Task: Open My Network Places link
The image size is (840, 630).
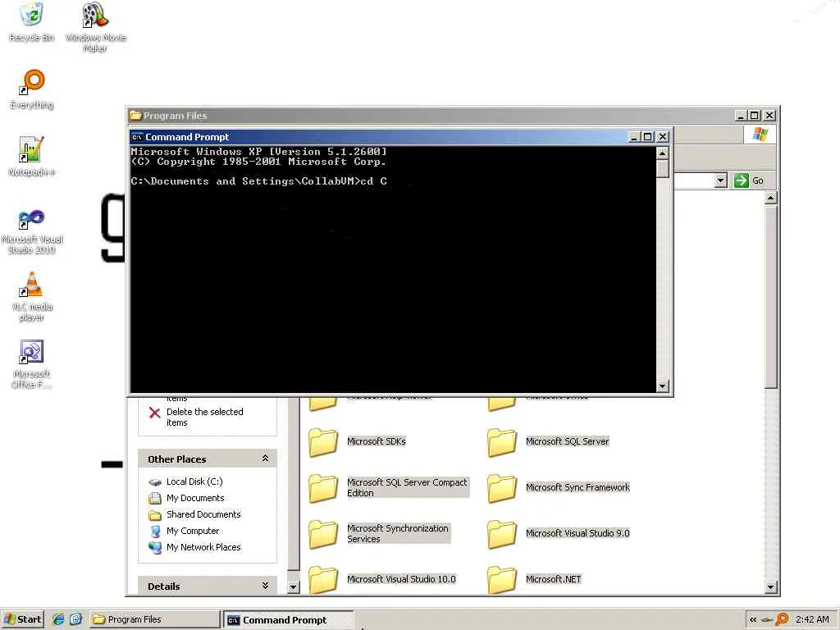Action: pos(203,547)
